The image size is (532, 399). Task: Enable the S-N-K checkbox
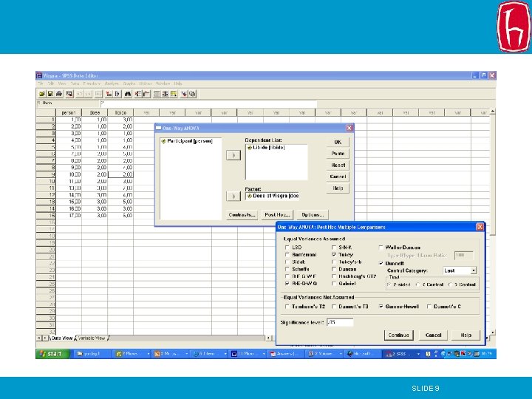(334, 248)
